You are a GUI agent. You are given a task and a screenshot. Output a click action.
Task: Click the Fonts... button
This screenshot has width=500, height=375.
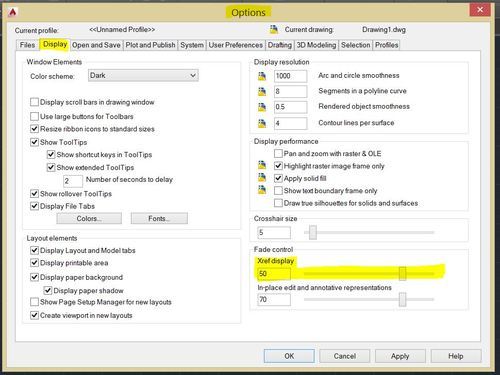159,219
